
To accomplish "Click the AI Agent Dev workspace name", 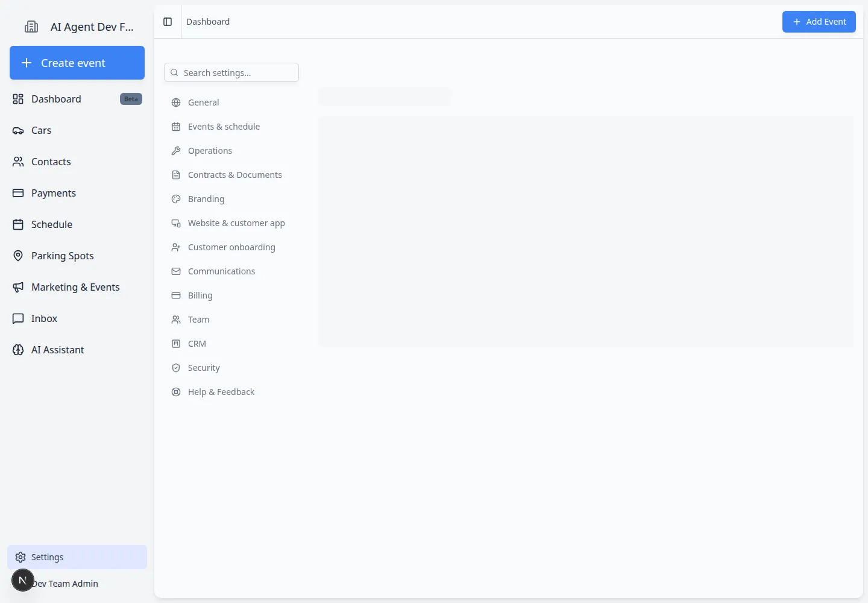I will 92,27.
